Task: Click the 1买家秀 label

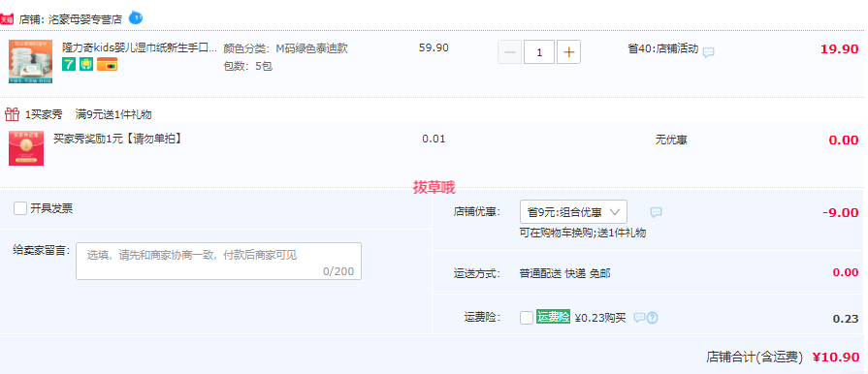Action: coord(44,114)
